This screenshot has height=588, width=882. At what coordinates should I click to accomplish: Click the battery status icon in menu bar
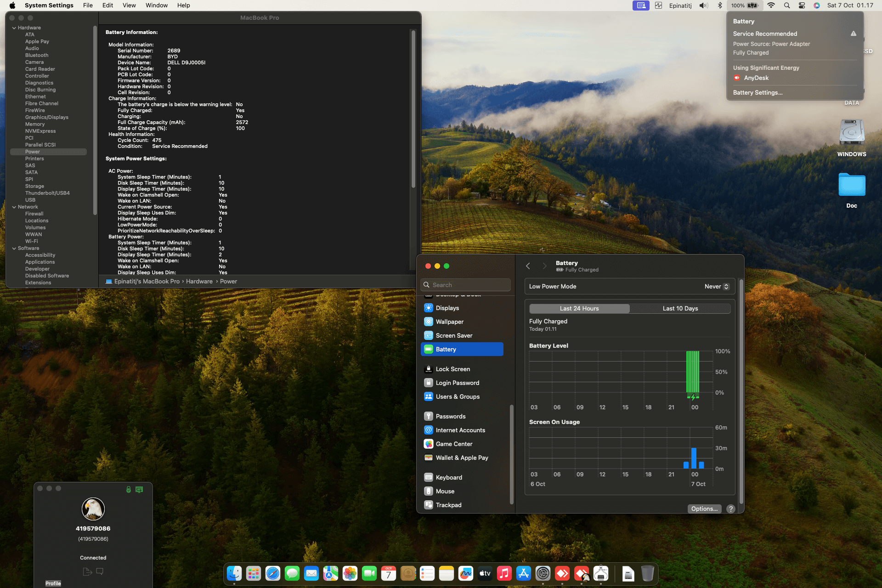pos(752,6)
